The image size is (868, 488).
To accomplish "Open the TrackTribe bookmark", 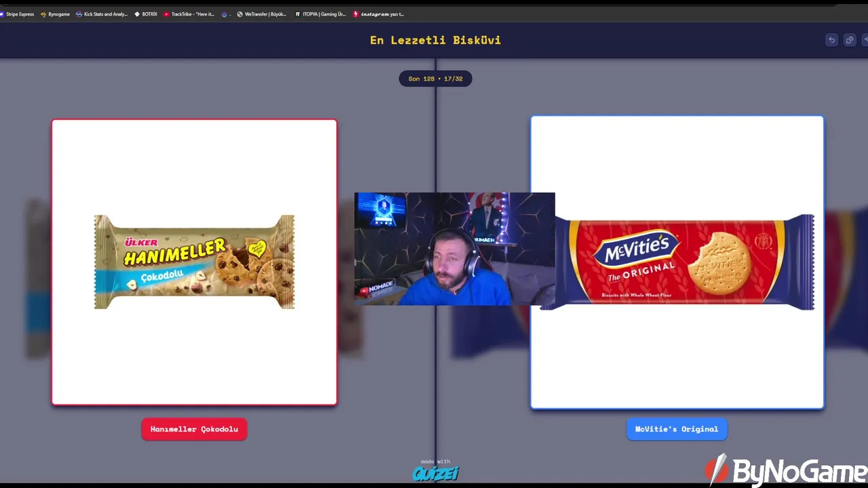I will click(189, 14).
